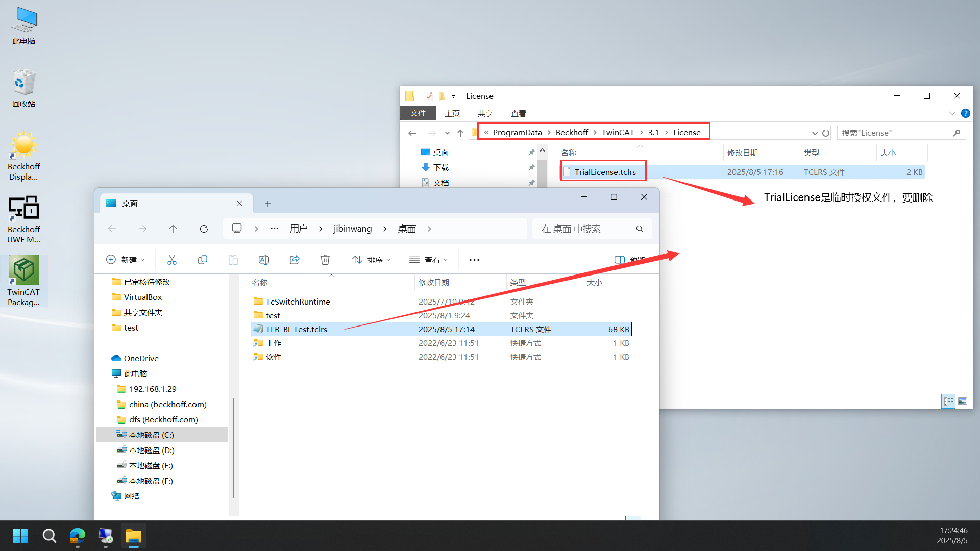This screenshot has height=551, width=980.
Task: Add a new tab with plus button
Action: (x=268, y=204)
